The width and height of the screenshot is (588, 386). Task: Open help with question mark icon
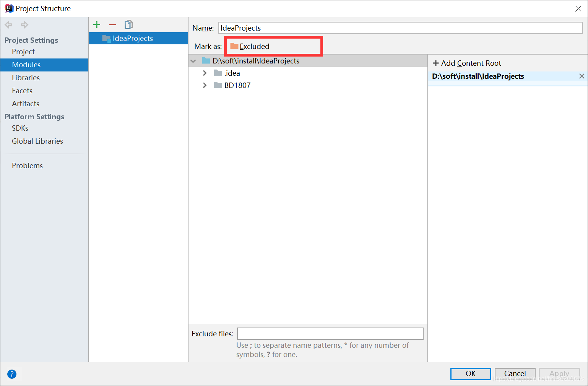pyautogui.click(x=12, y=374)
